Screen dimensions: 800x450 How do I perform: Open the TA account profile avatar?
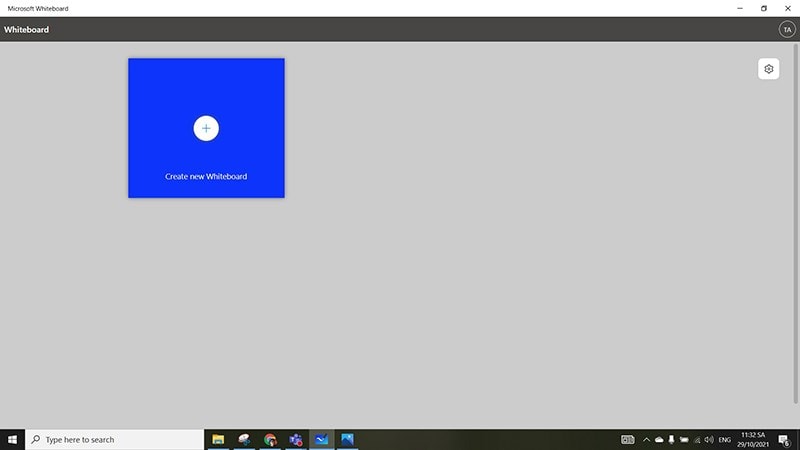tap(787, 30)
